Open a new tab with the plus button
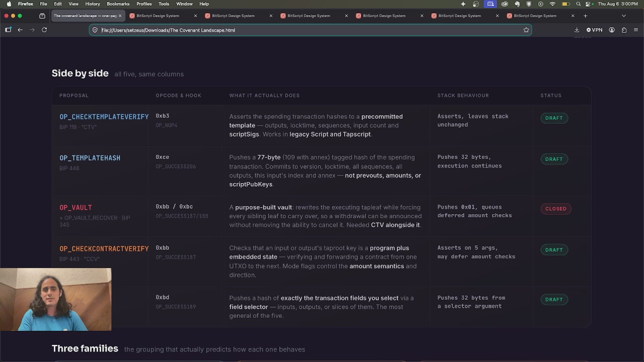644x362 pixels. click(585, 16)
